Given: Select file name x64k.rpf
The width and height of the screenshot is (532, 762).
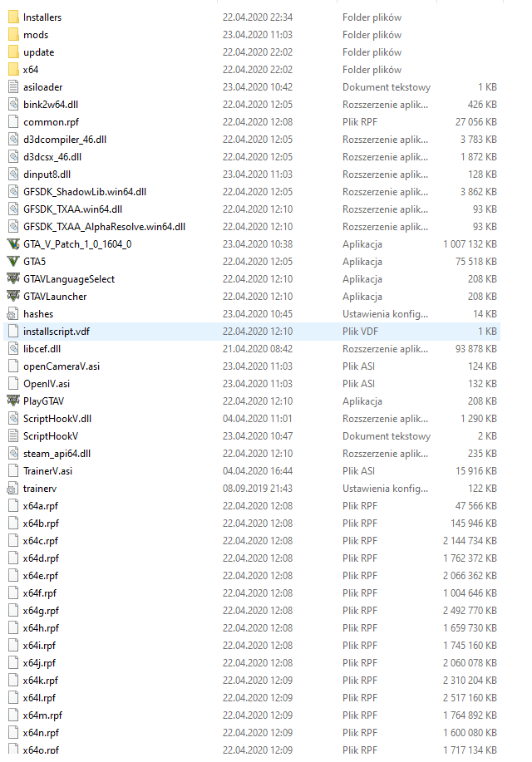Looking at the screenshot, I should point(41,681).
